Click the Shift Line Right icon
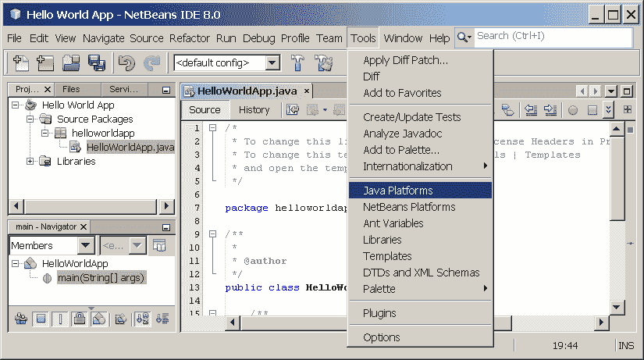Image resolution: width=644 pixels, height=360 pixels. pos(550,110)
